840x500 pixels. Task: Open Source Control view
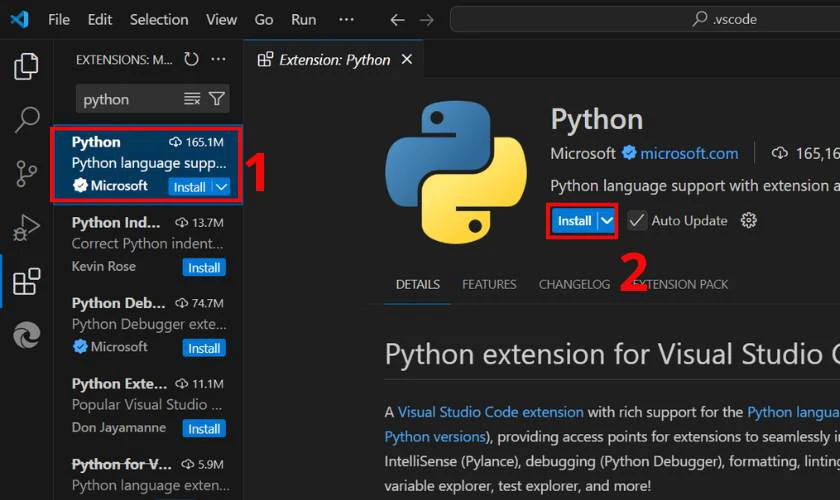(x=26, y=174)
